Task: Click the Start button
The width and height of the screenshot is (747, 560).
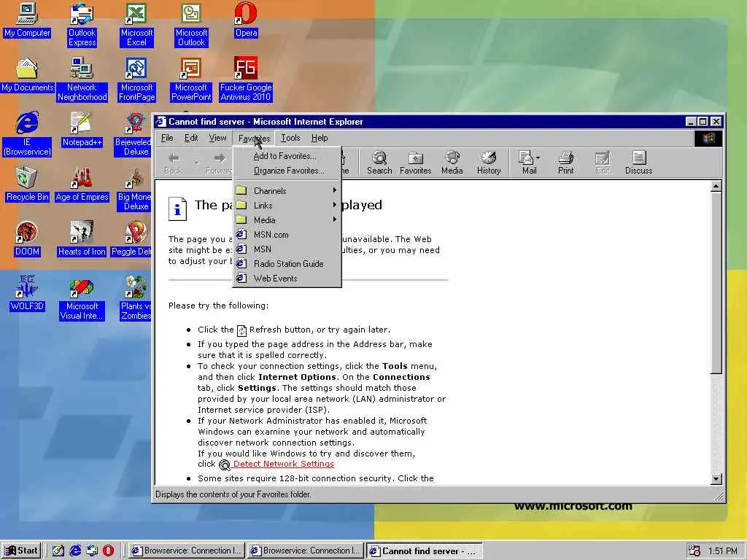Action: pyautogui.click(x=21, y=551)
